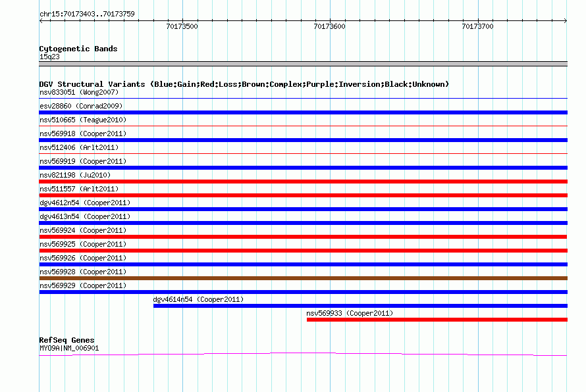The image size is (586, 392).
Task: Click the blue bar under nsv569926 (Cooper2011)
Action: click(303, 264)
